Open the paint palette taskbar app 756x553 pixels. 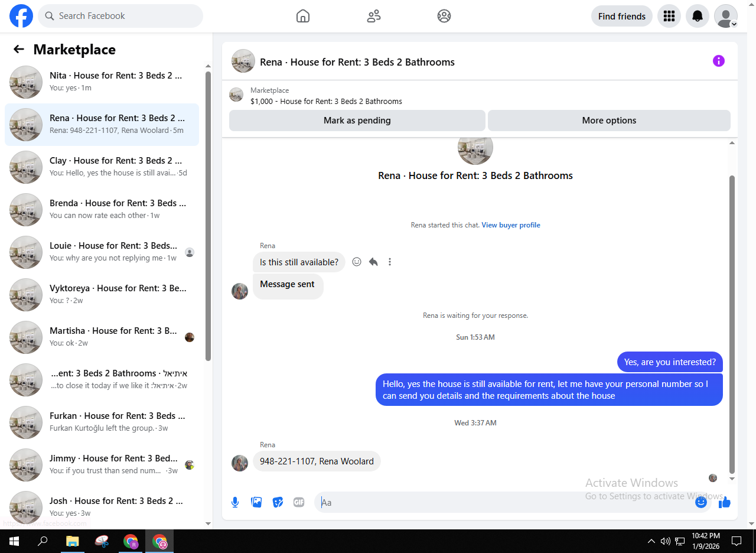[x=102, y=541]
